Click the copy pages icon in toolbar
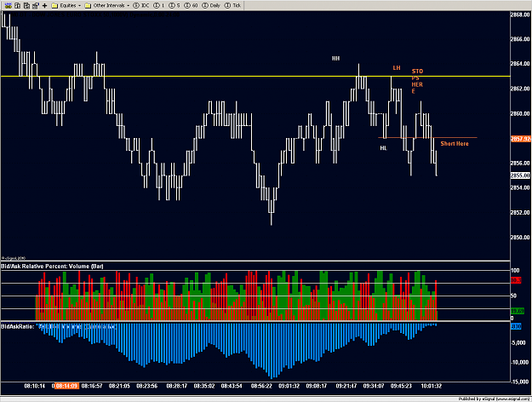Image resolution: width=532 pixels, height=402 pixels. [x=26, y=5]
